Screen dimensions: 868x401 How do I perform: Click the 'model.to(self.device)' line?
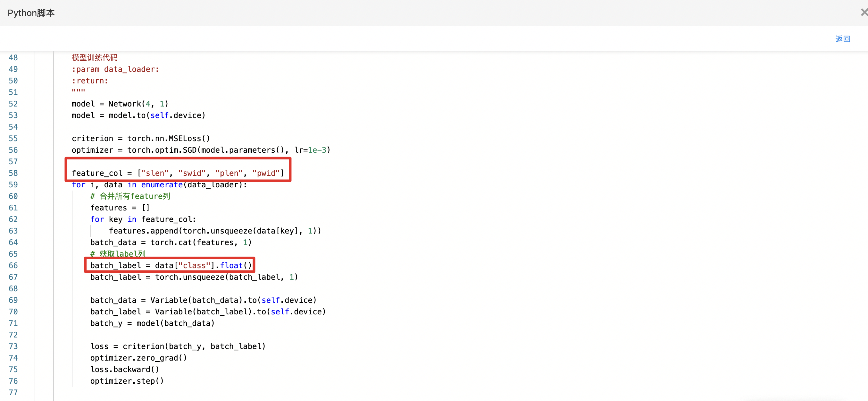(x=138, y=115)
